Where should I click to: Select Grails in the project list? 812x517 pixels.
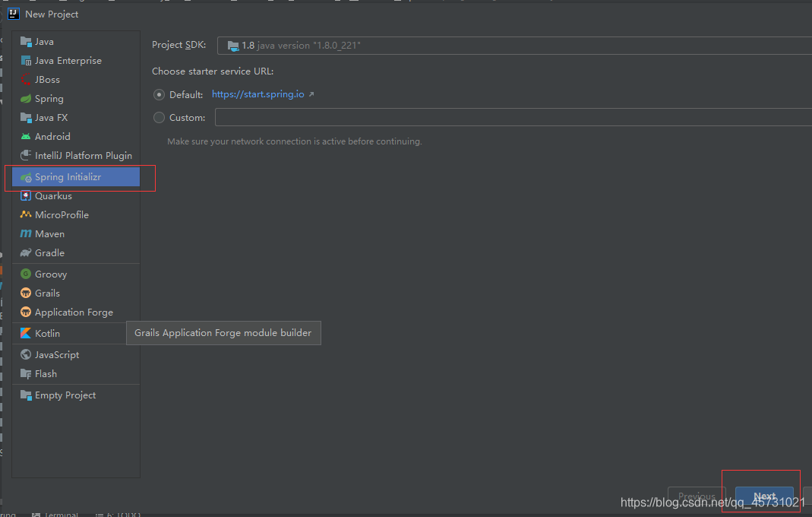click(x=76, y=293)
